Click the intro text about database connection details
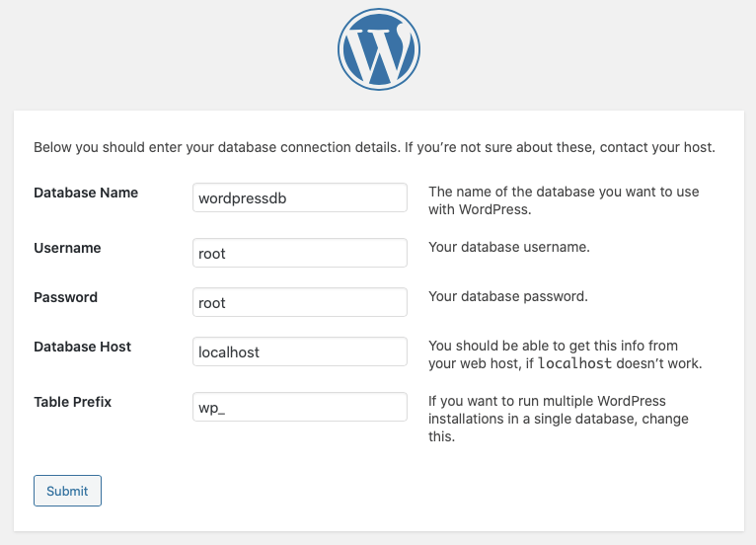The width and height of the screenshot is (756, 545). pyautogui.click(x=296, y=147)
